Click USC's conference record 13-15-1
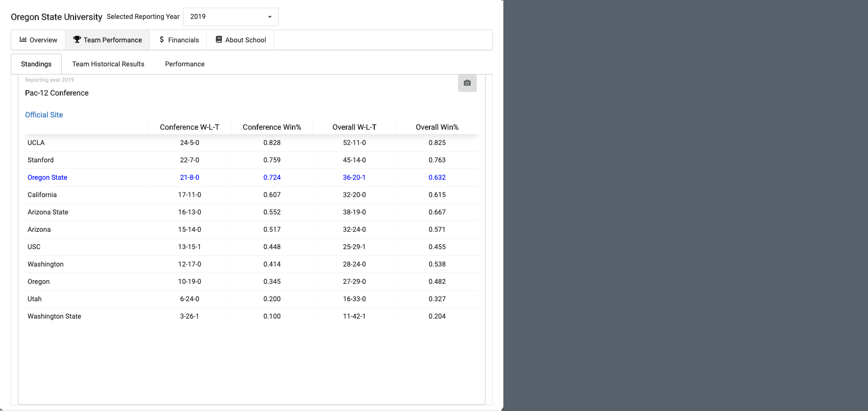868x411 pixels. click(x=189, y=247)
